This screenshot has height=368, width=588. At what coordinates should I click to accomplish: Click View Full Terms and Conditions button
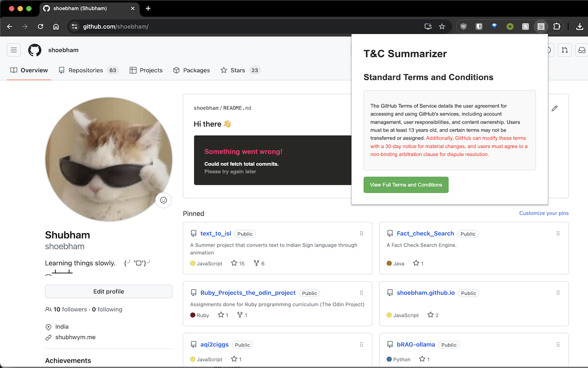pos(406,185)
